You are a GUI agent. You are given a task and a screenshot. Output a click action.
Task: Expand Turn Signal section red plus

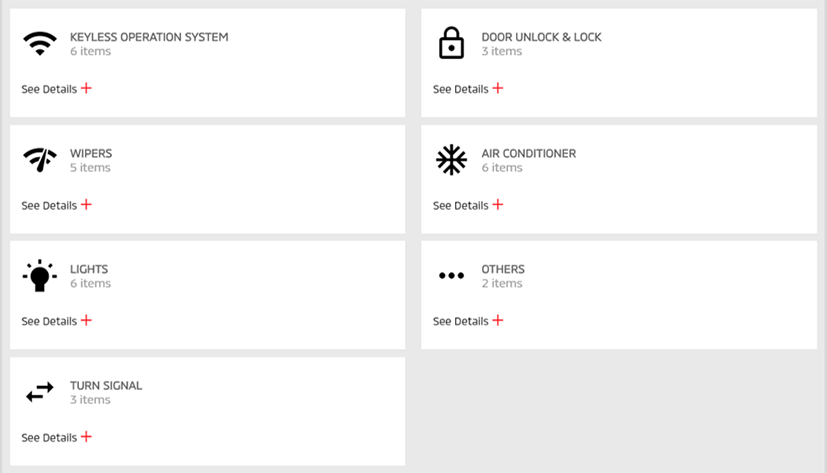(x=86, y=437)
